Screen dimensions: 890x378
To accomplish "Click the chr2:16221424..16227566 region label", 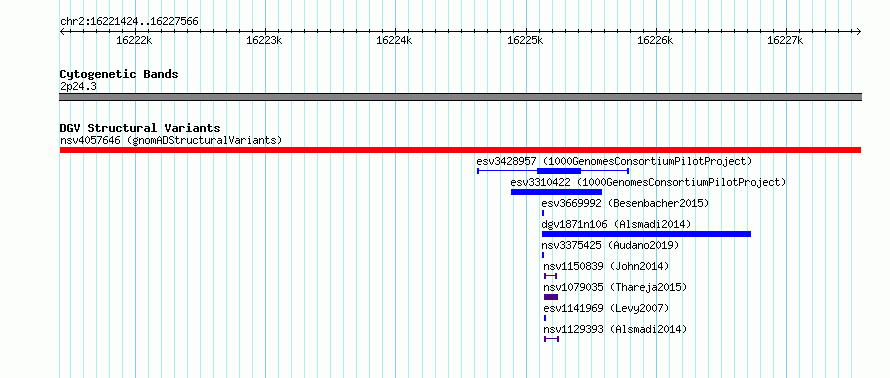I will tap(129, 22).
